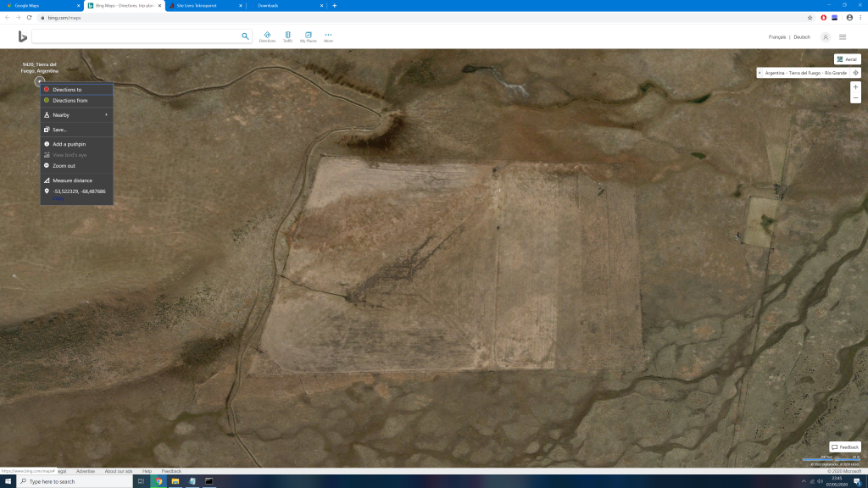Click the Help footer link
The height and width of the screenshot is (488, 868).
click(147, 471)
